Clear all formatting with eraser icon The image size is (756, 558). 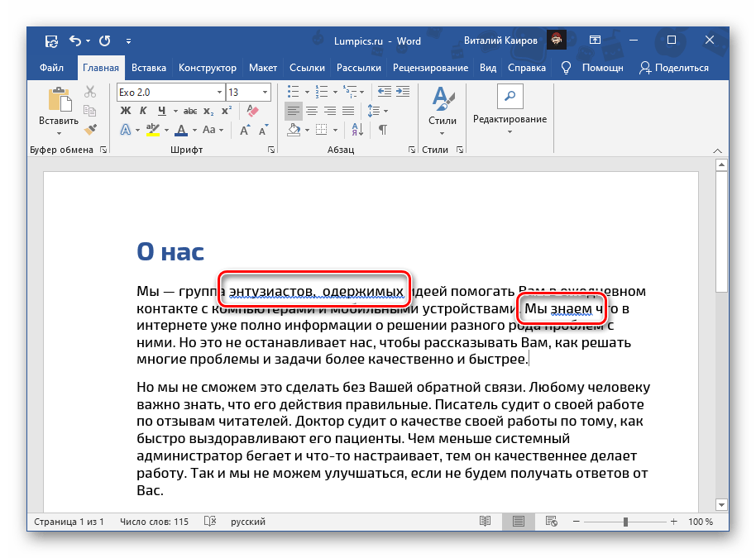pyautogui.click(x=252, y=111)
